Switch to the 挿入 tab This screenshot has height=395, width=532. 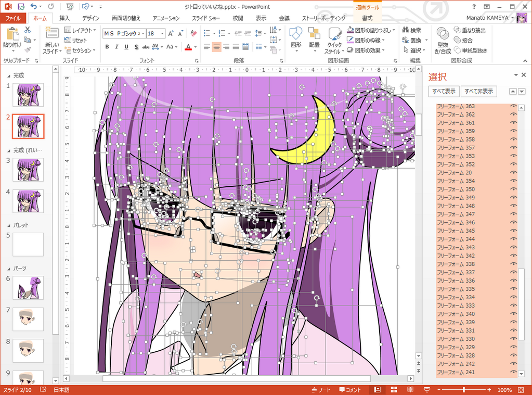64,18
